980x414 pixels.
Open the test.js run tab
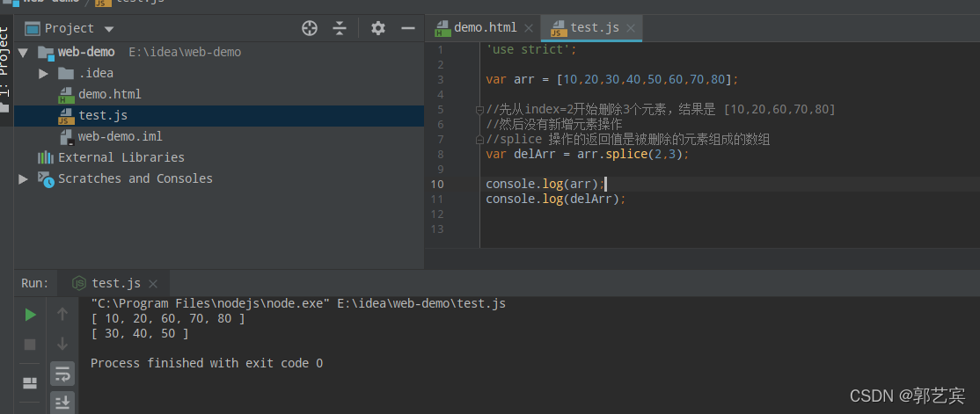[115, 284]
